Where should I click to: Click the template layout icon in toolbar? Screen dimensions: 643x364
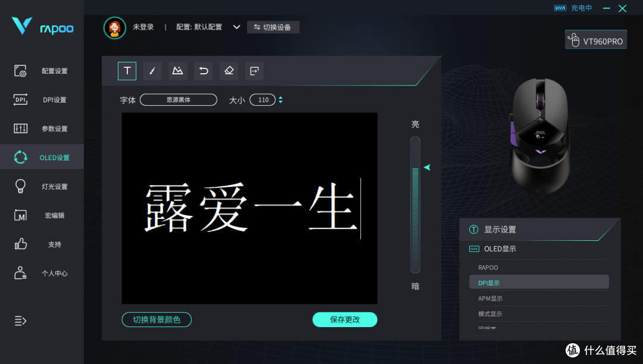254,71
